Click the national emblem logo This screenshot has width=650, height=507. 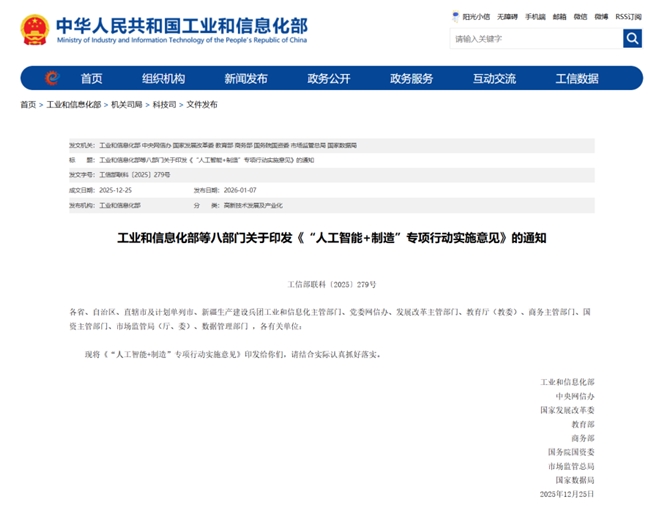pos(33,29)
